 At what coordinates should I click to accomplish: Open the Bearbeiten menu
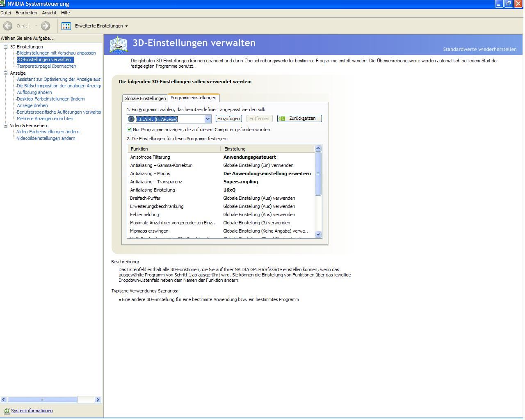tap(26, 13)
